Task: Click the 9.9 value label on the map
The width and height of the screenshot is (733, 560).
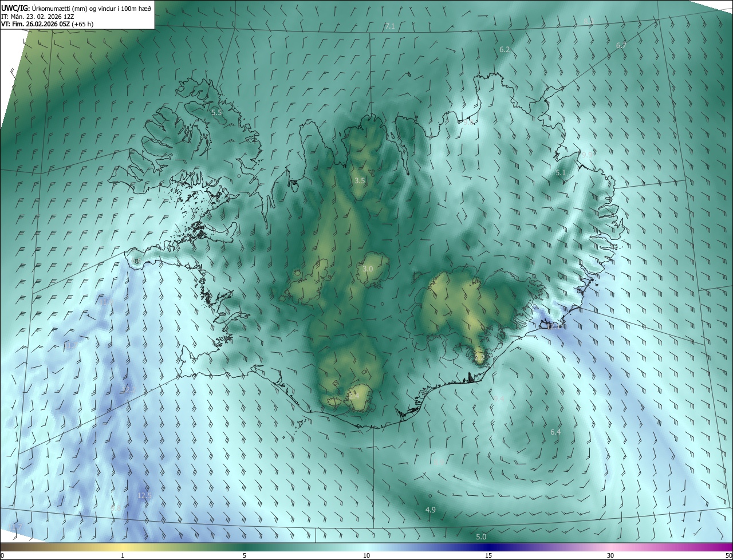Action: [x=586, y=155]
